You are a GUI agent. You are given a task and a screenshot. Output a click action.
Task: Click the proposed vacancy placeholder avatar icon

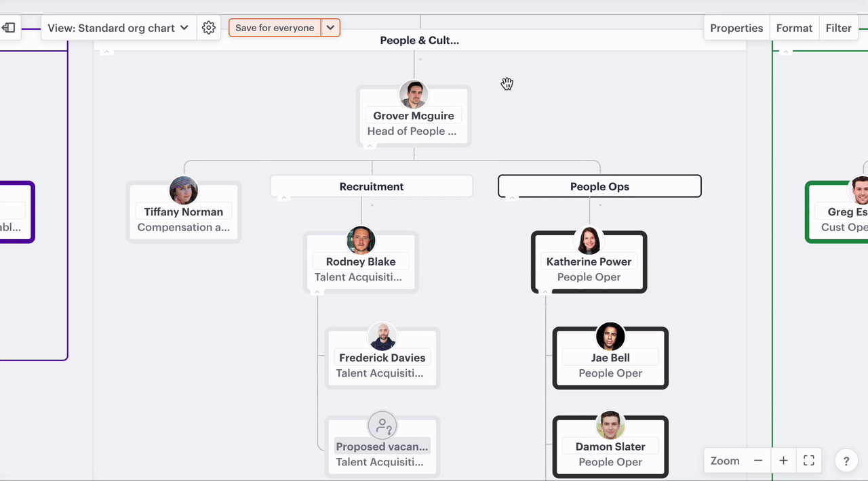382,426
